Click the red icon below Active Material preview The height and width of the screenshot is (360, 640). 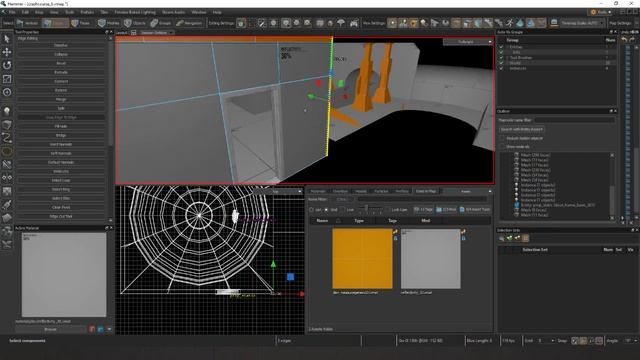point(92,329)
